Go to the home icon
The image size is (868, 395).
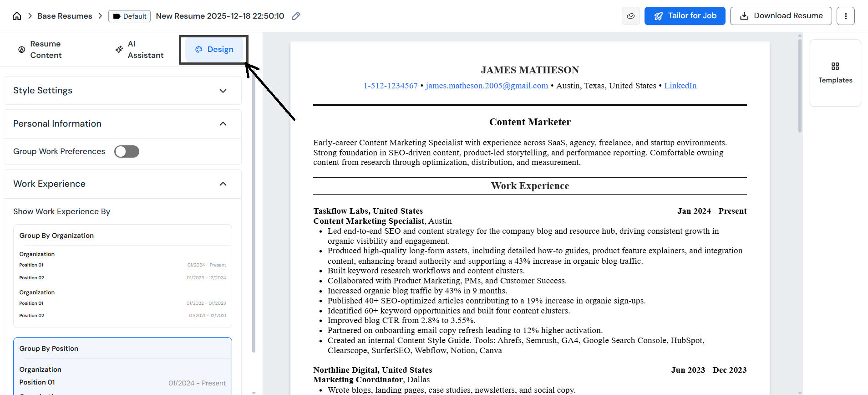[17, 16]
